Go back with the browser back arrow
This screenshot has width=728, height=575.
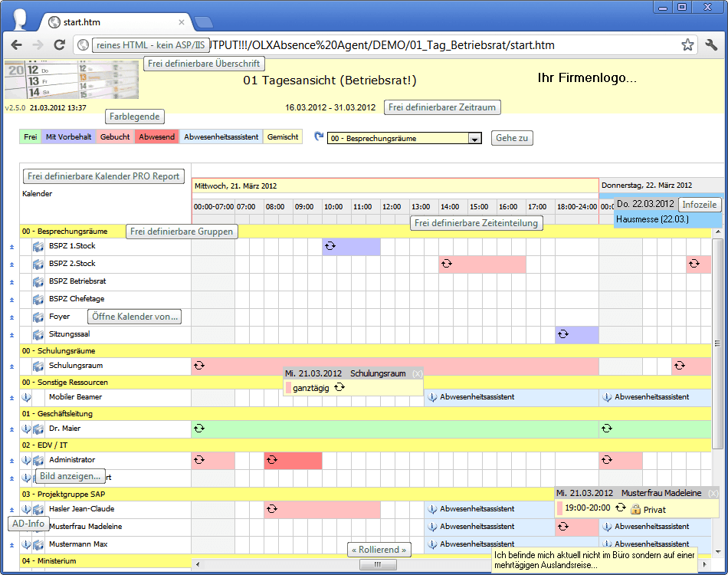pos(16,45)
